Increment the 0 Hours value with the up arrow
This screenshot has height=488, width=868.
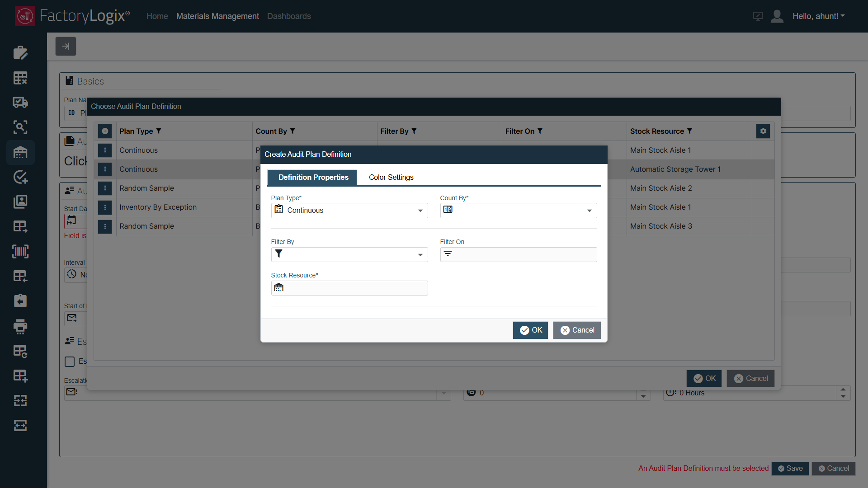click(843, 389)
